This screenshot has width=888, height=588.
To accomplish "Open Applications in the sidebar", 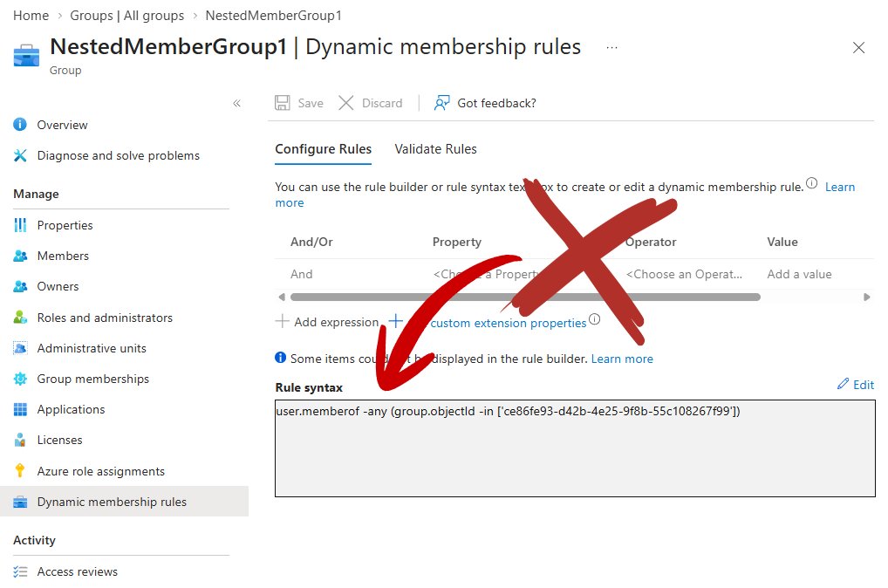I will [71, 409].
